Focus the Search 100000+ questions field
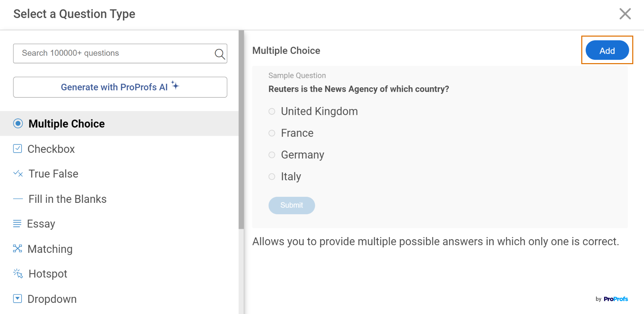644x314 pixels. [x=114, y=53]
